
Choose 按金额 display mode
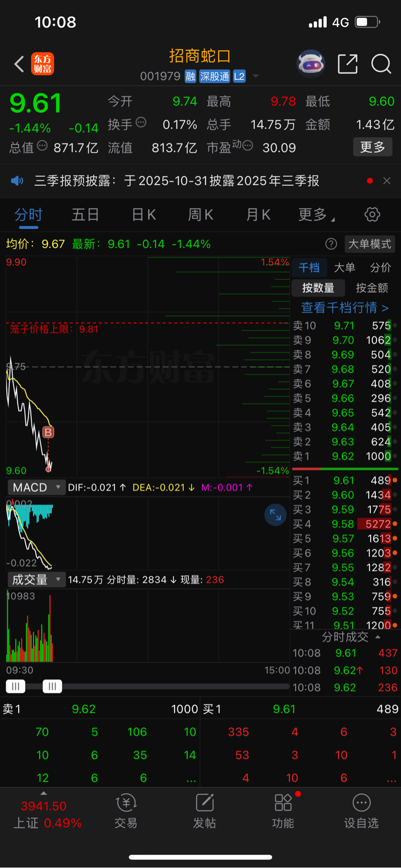[x=372, y=288]
